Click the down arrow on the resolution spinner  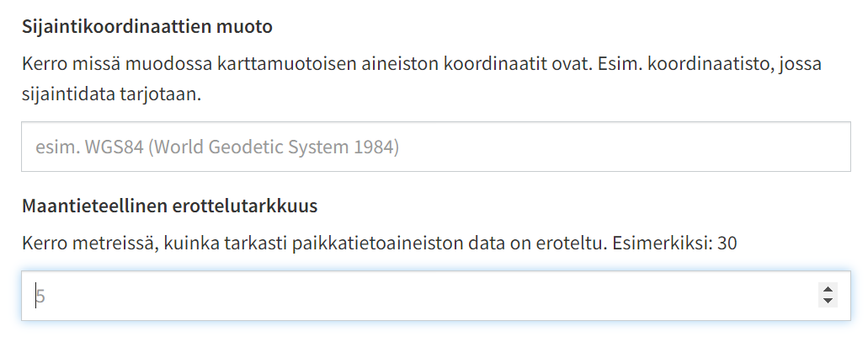[828, 301]
